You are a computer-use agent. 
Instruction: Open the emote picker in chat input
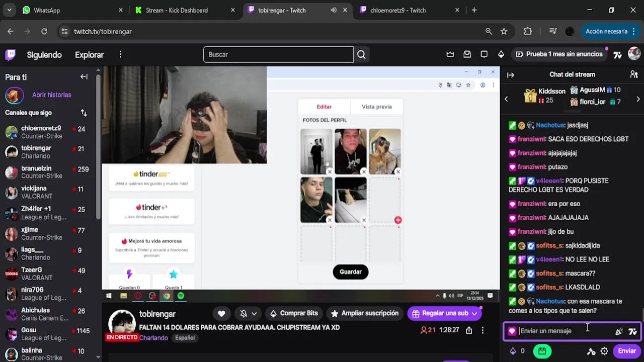619,331
